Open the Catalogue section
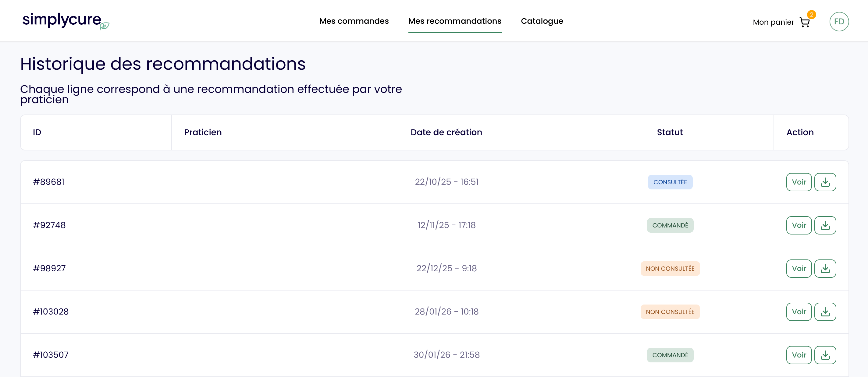 (x=542, y=21)
